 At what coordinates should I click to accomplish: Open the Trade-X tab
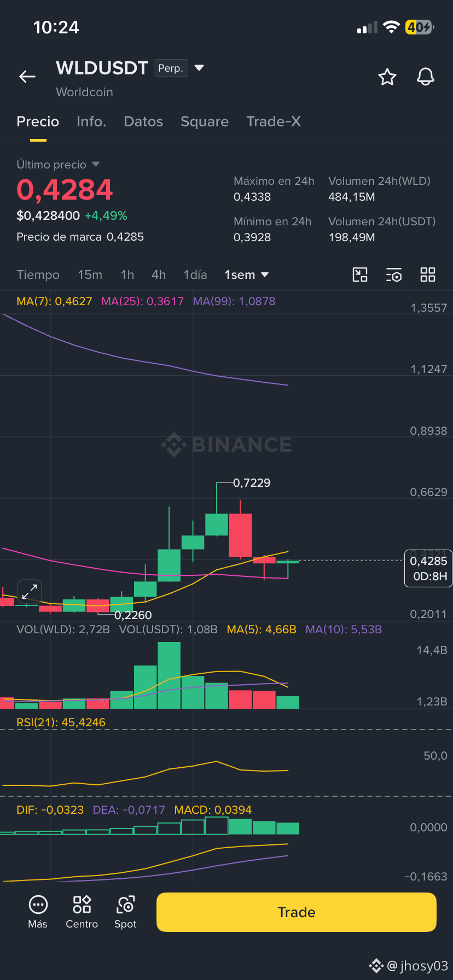click(x=274, y=121)
